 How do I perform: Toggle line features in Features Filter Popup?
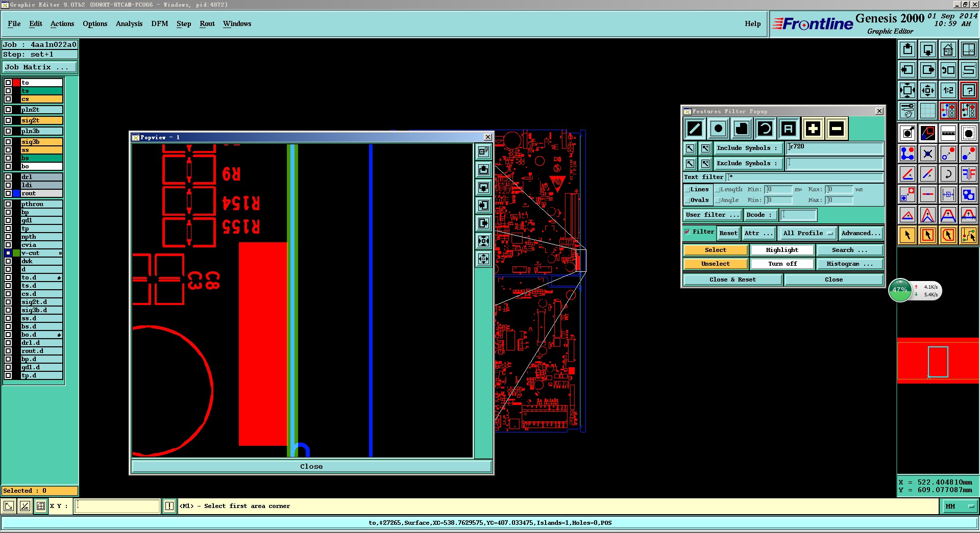click(x=695, y=129)
